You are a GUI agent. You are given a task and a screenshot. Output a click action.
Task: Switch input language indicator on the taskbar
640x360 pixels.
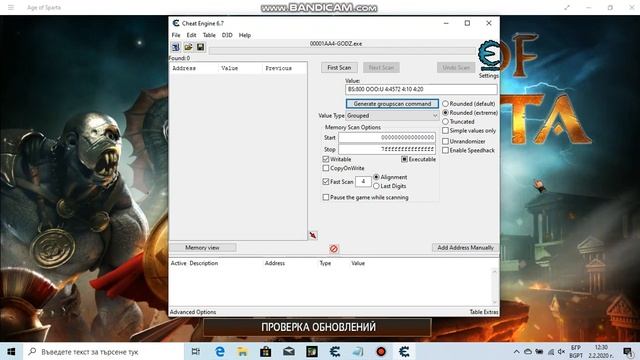click(576, 351)
